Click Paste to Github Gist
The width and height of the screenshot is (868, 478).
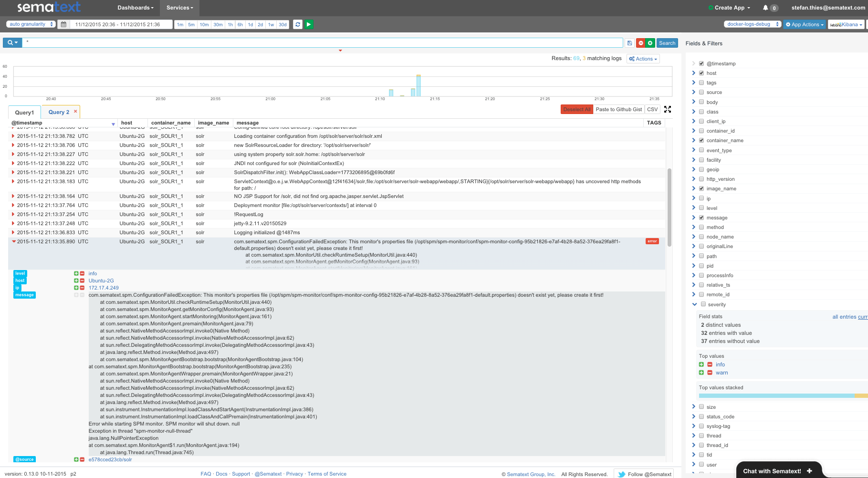point(619,109)
